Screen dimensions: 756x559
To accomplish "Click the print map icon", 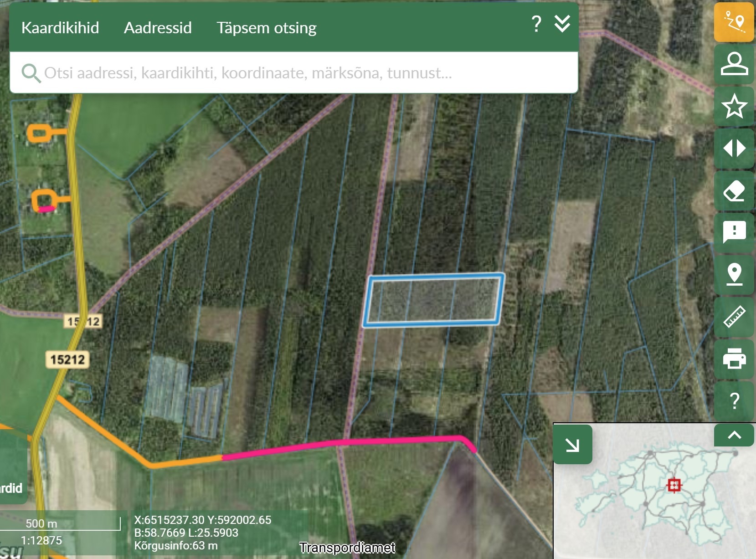I will 734,358.
